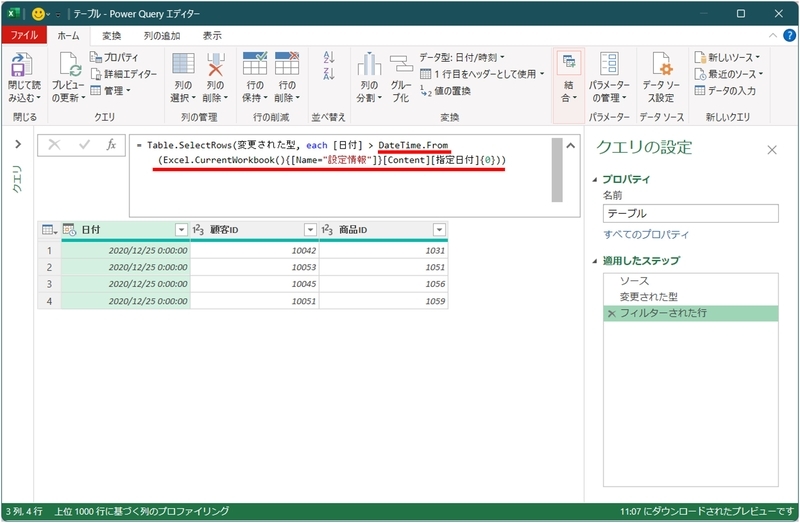Collapse formula bar with up chevron
Screen dimensions: 800x523
pos(570,146)
